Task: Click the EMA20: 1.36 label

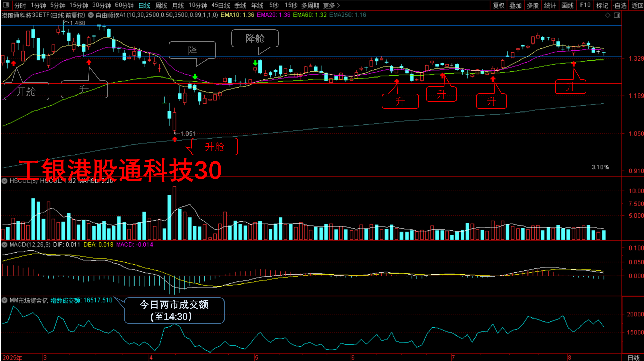Action: tap(274, 15)
